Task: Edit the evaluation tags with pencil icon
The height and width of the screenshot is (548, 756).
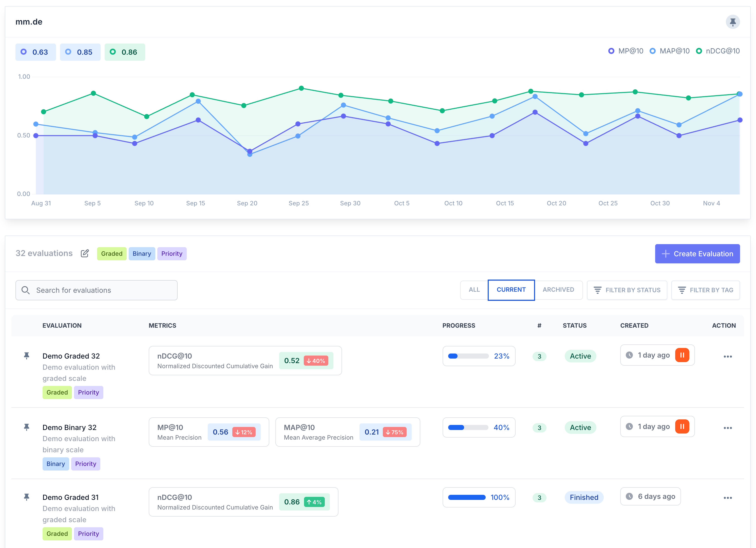Action: 85,253
